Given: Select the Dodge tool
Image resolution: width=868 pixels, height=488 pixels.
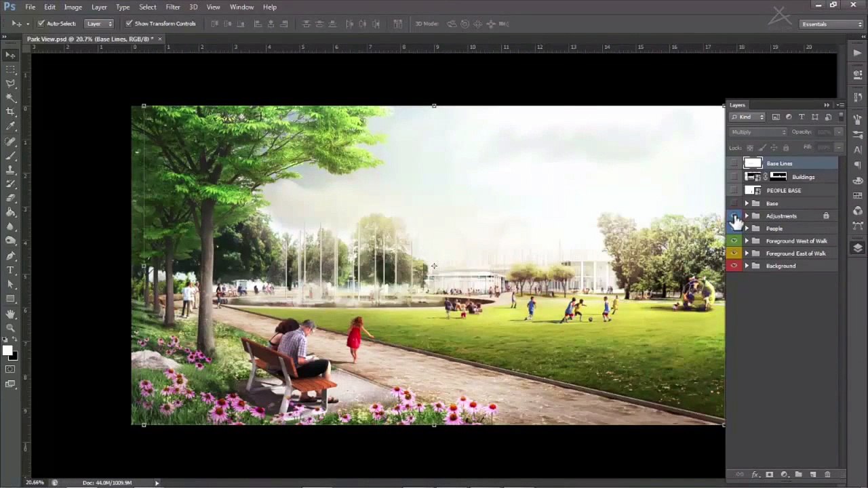Looking at the screenshot, I should coord(10,241).
